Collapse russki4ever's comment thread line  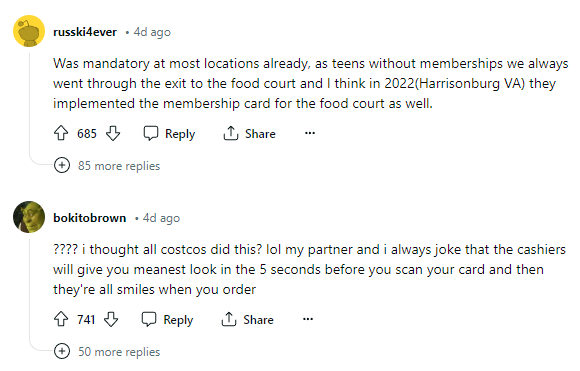coord(30,105)
